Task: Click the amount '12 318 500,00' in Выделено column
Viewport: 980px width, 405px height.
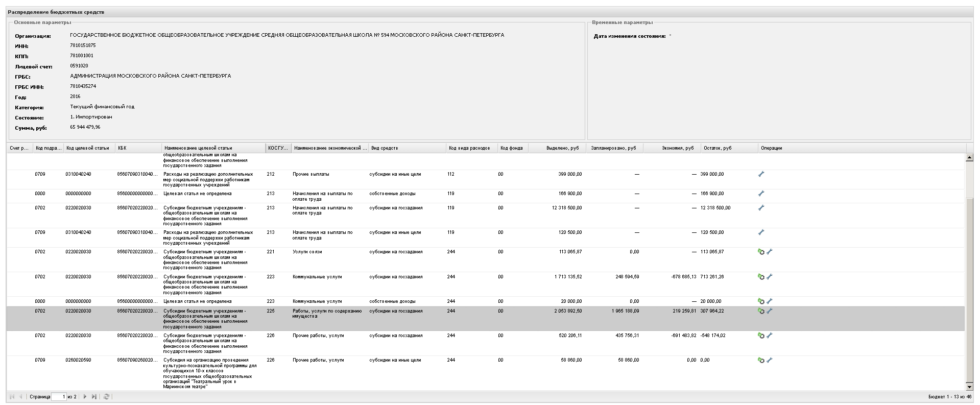Action: (x=567, y=208)
